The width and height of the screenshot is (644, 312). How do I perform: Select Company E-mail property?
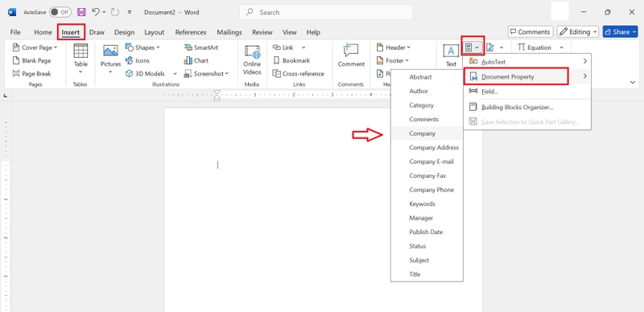pyautogui.click(x=427, y=162)
